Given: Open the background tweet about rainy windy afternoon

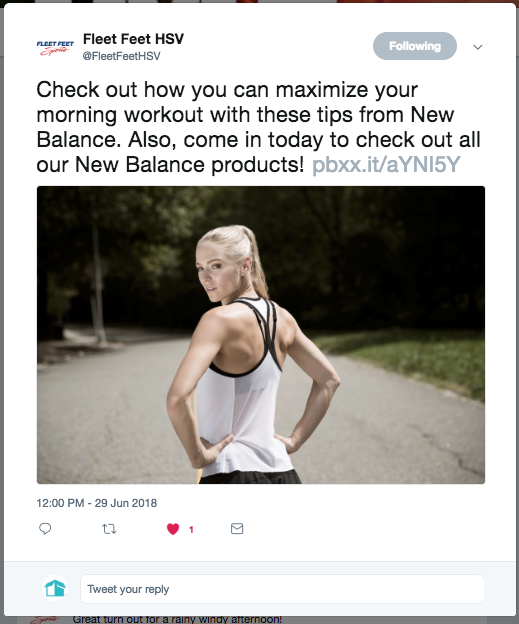Looking at the screenshot, I should tap(177, 620).
